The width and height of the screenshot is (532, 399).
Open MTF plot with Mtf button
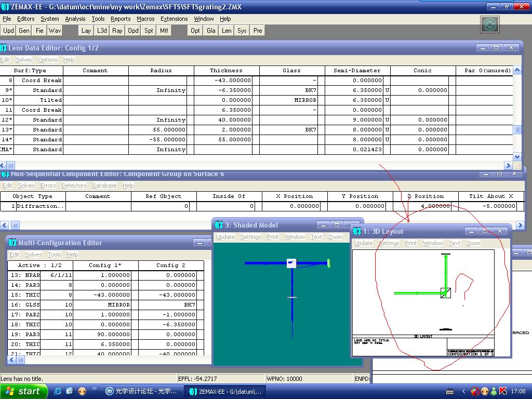[x=164, y=31]
